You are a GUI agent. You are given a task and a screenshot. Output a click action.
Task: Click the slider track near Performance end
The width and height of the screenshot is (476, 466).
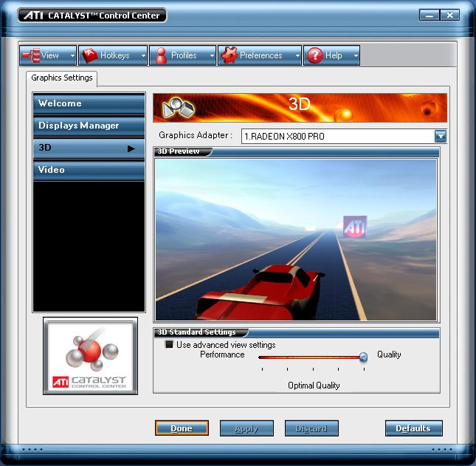tap(263, 357)
